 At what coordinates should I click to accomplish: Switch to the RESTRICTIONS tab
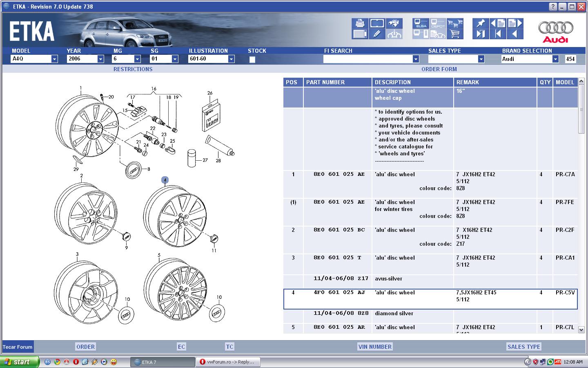click(x=133, y=69)
